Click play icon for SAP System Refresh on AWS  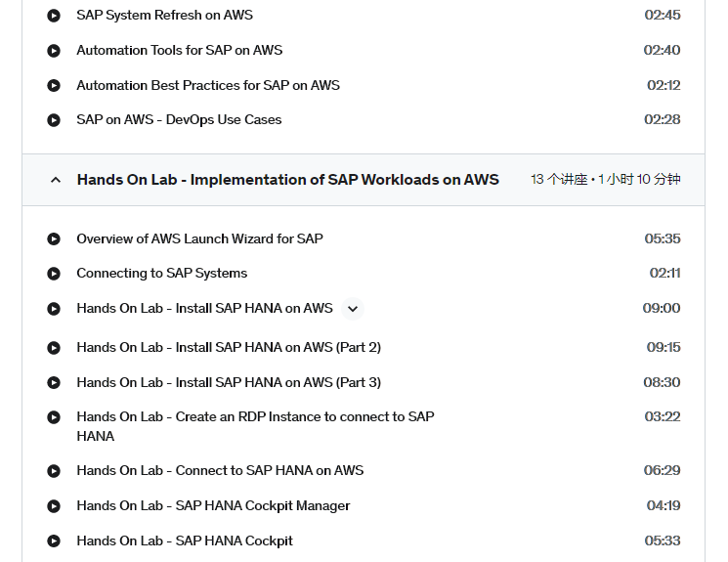click(x=54, y=16)
